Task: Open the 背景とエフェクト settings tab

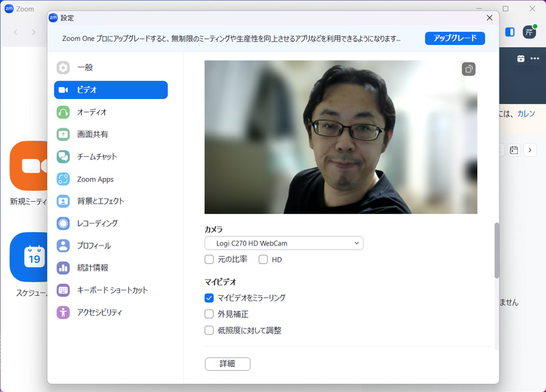Action: tap(111, 201)
